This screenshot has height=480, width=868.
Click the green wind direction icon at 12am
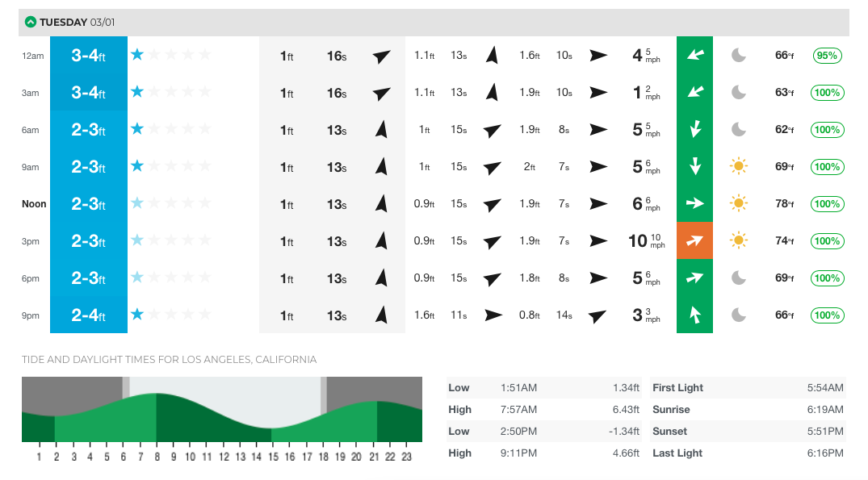tap(694, 56)
